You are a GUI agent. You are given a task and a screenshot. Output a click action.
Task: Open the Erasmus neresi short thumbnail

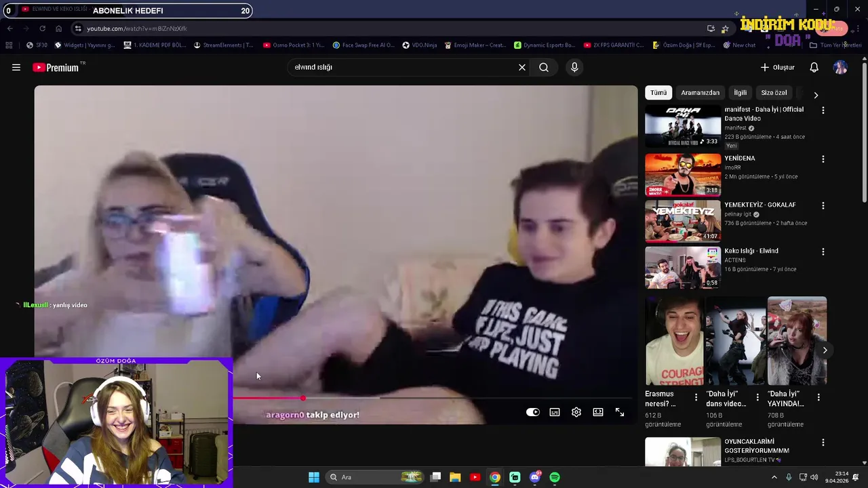[674, 341]
